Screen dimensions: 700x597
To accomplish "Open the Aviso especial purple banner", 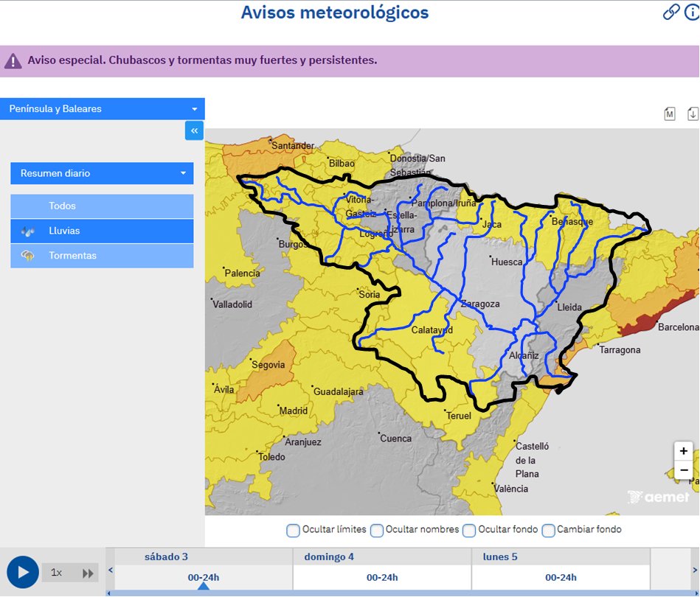I will point(350,61).
